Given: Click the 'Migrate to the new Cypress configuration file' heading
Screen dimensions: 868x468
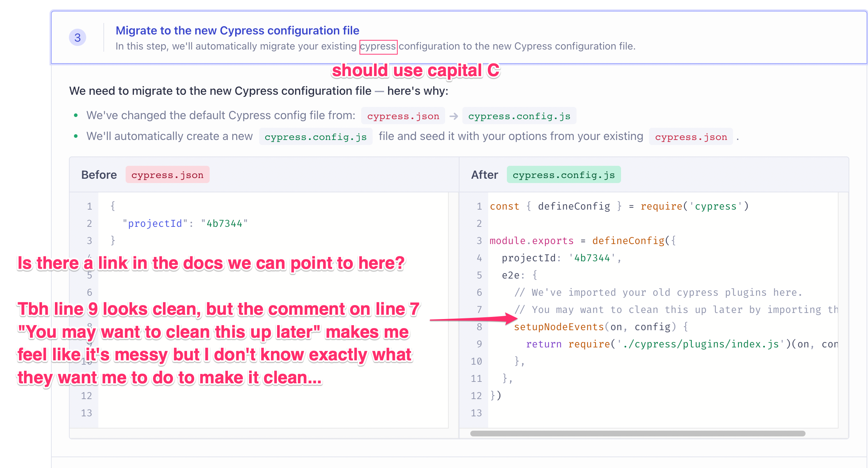Looking at the screenshot, I should point(237,31).
